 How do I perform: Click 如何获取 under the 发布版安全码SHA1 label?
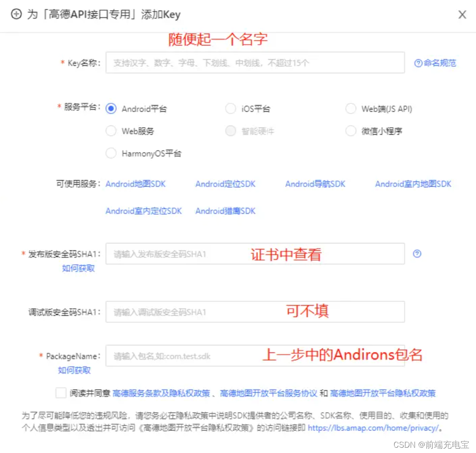[x=78, y=268]
